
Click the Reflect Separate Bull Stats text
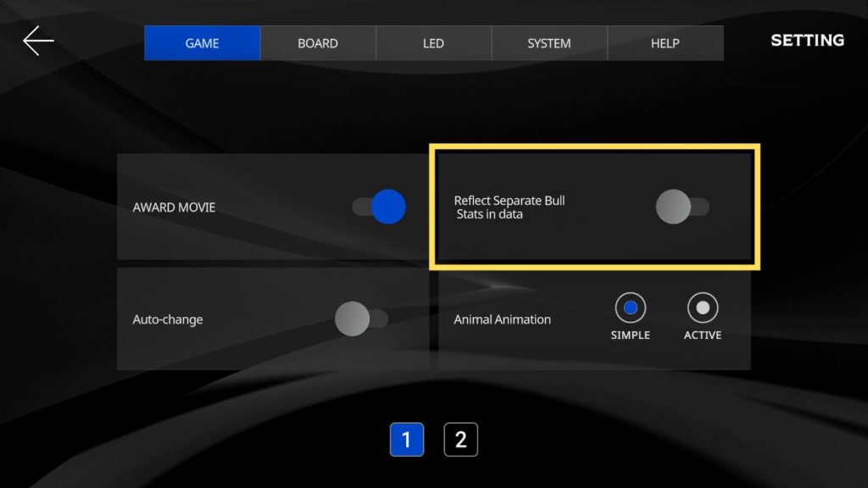509,208
